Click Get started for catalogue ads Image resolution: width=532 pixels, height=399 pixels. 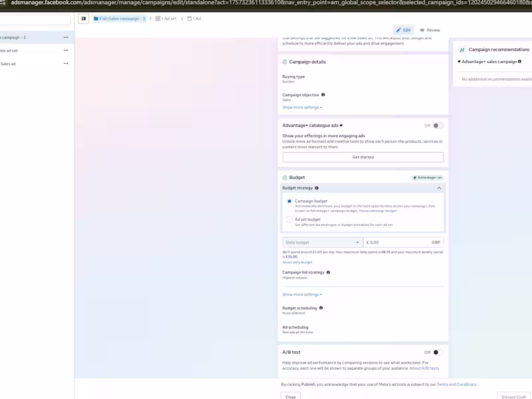pos(362,157)
